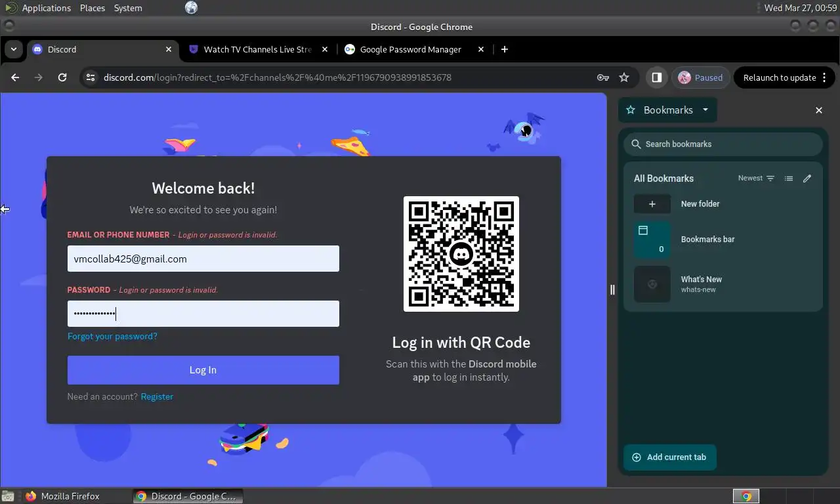Click the address bar URL

pos(278,77)
